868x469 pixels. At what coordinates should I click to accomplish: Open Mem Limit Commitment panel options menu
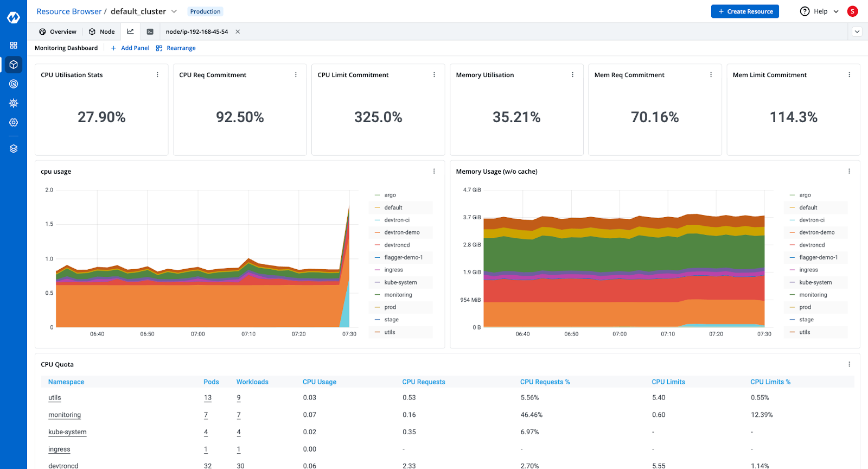pyautogui.click(x=849, y=75)
